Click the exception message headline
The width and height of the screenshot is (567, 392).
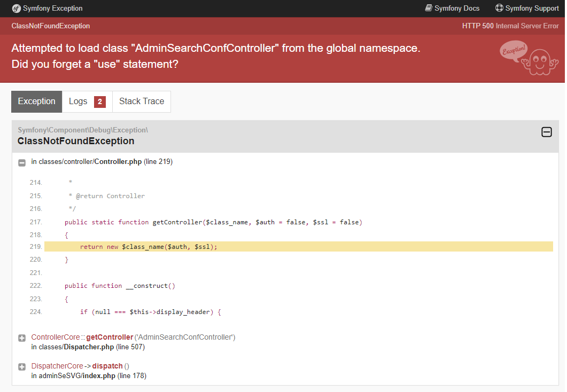(x=216, y=56)
